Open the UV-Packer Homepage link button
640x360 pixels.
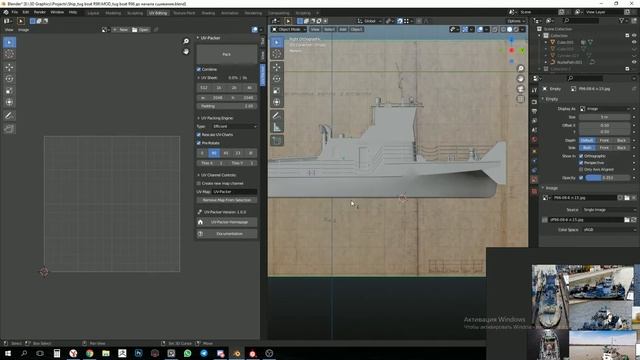coord(227,222)
